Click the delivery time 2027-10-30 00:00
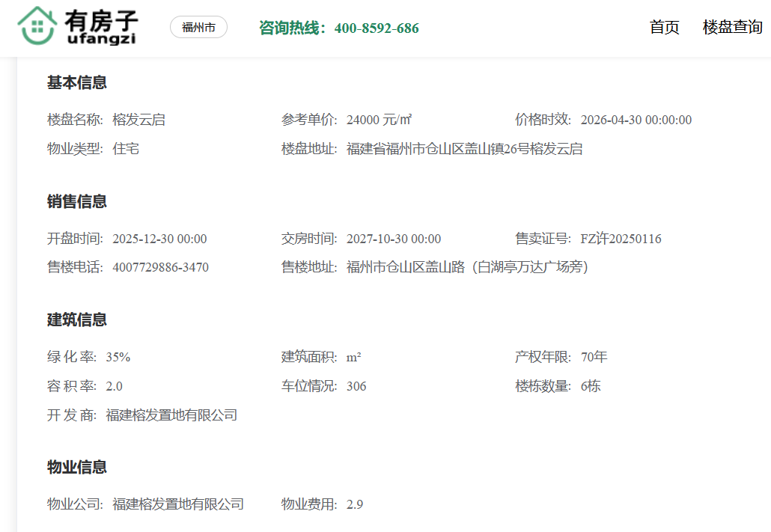Viewport: 771px width, 532px height. (x=394, y=239)
